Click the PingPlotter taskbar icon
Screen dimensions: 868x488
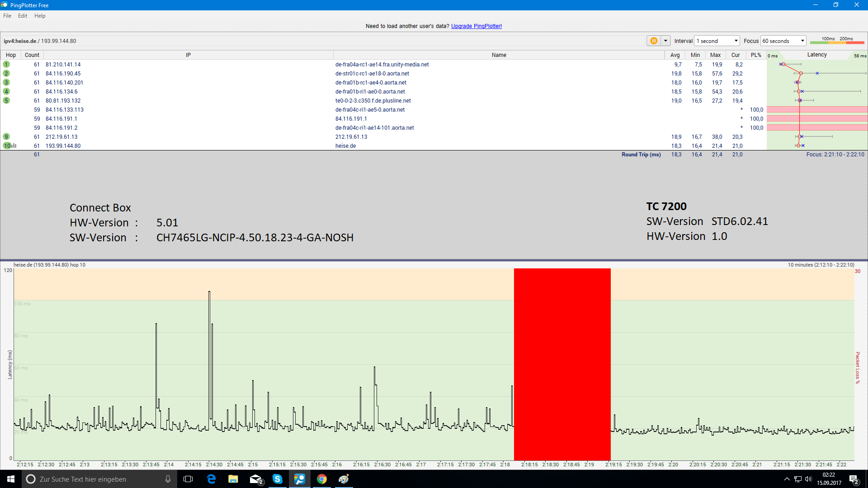pyautogui.click(x=299, y=479)
